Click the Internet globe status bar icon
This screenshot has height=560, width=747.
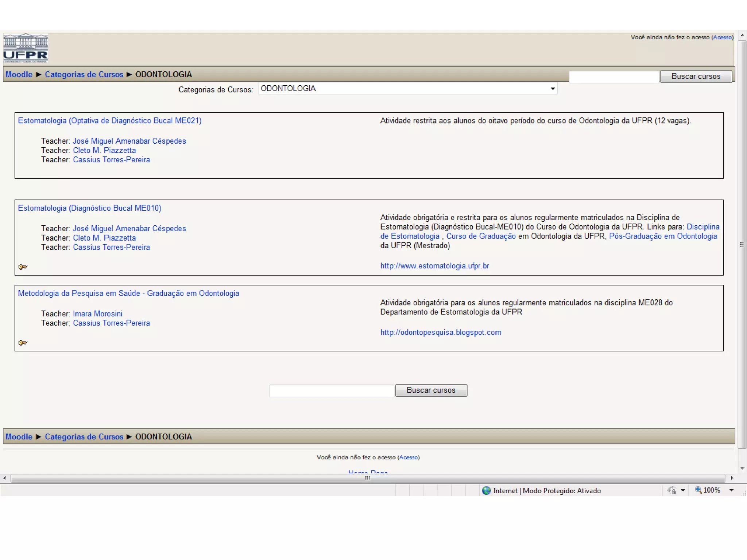coord(486,491)
